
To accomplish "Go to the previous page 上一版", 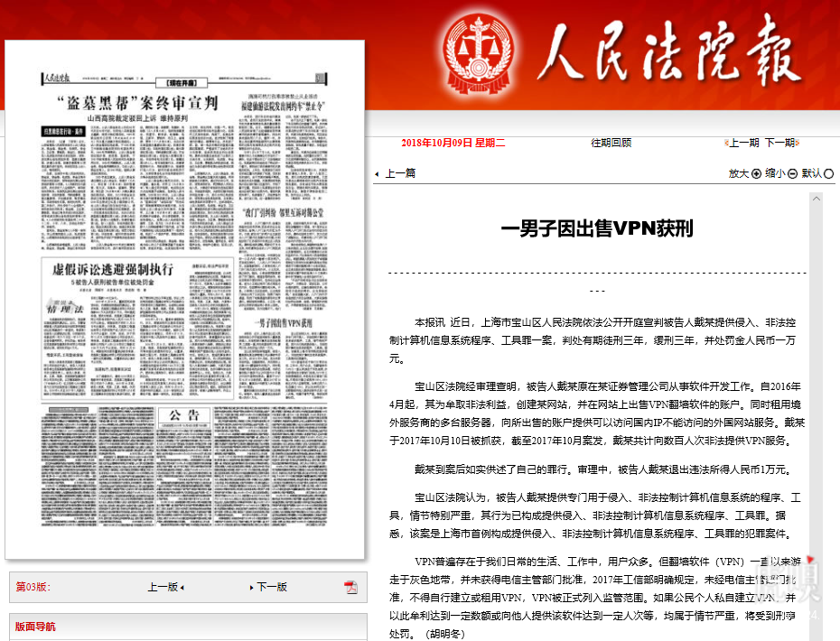I will coord(163,587).
